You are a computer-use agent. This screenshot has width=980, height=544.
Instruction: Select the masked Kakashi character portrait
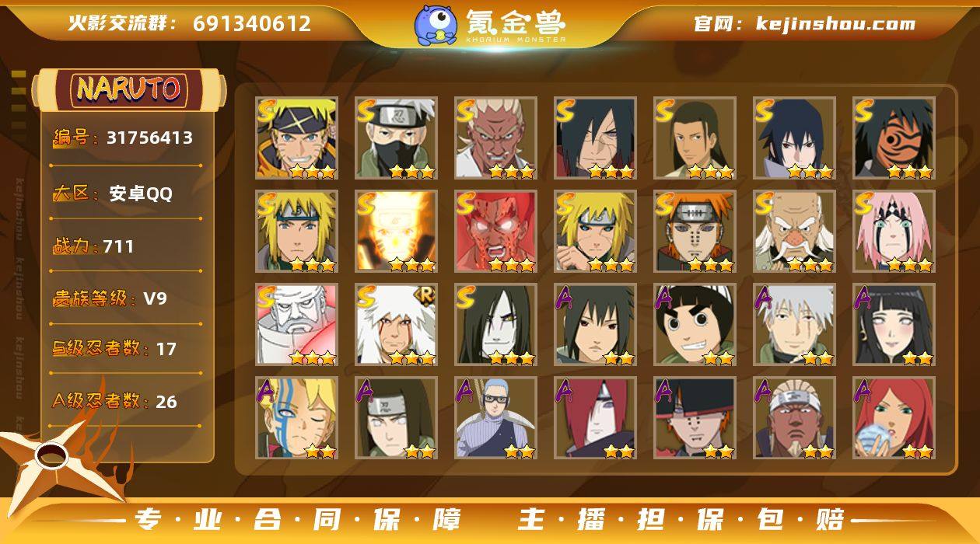pyautogui.click(x=396, y=138)
